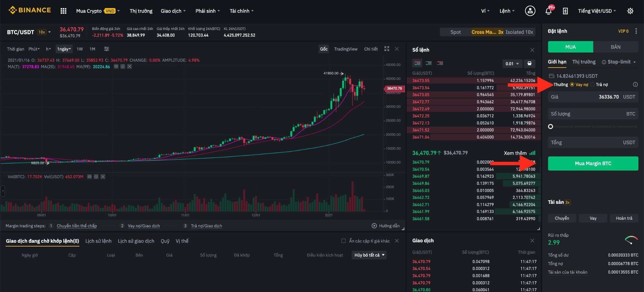Viewport: 644px width, 292px height.
Task: Hide the MA indicator via eye icon
Action: pyautogui.click(x=116, y=67)
